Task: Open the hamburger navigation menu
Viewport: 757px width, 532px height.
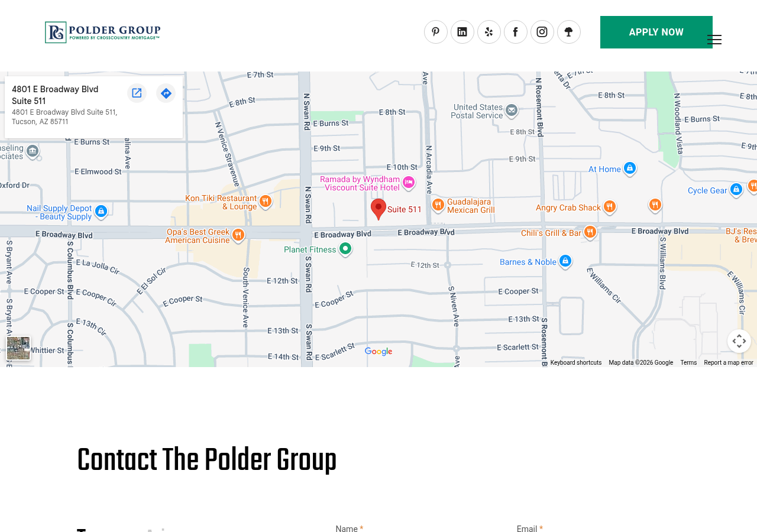Action: tap(714, 40)
